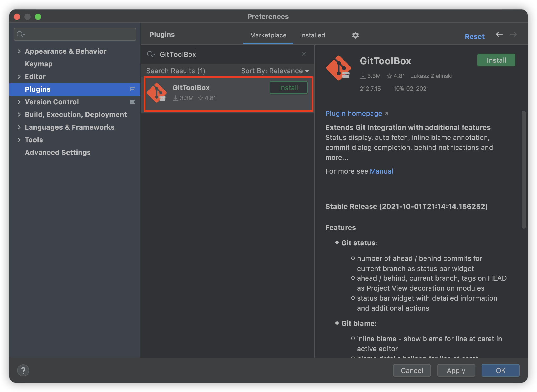Open the Manual link
The width and height of the screenshot is (537, 392).
click(381, 171)
